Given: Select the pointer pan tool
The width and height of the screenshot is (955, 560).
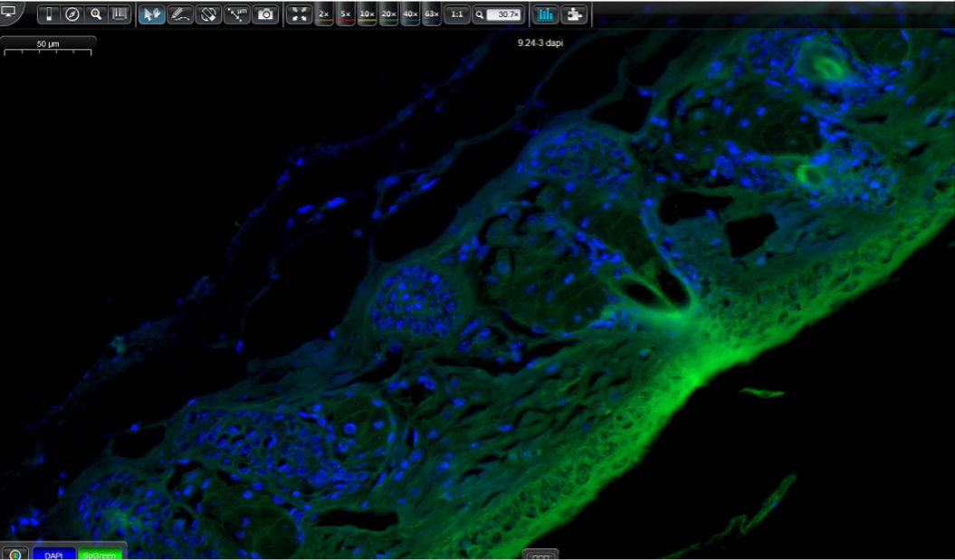Looking at the screenshot, I should pos(151,14).
